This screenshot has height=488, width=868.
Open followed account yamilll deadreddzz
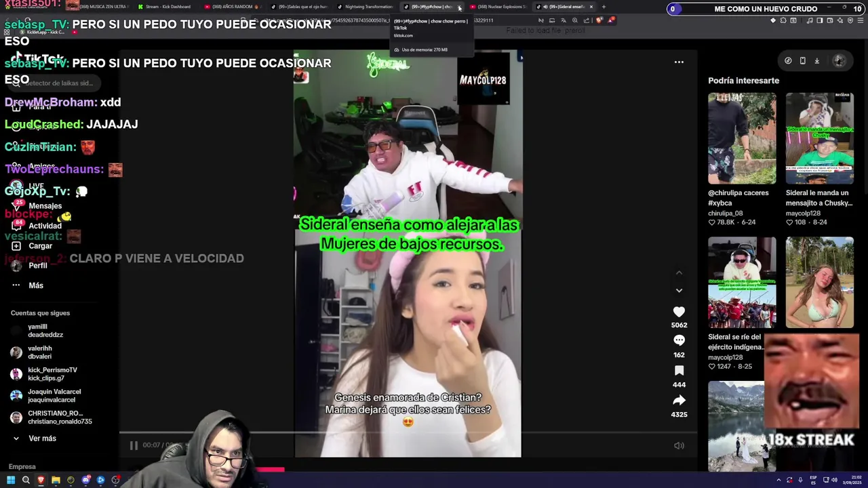45,331
